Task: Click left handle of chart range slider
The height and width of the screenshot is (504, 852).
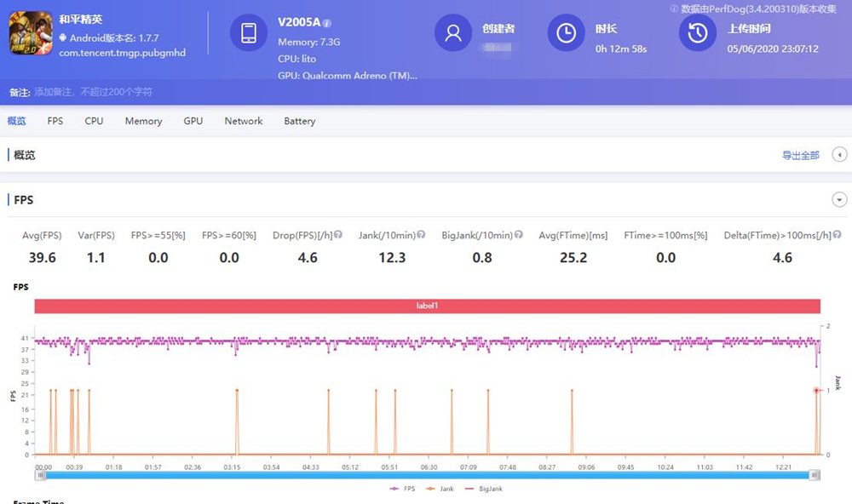Action: pos(37,475)
